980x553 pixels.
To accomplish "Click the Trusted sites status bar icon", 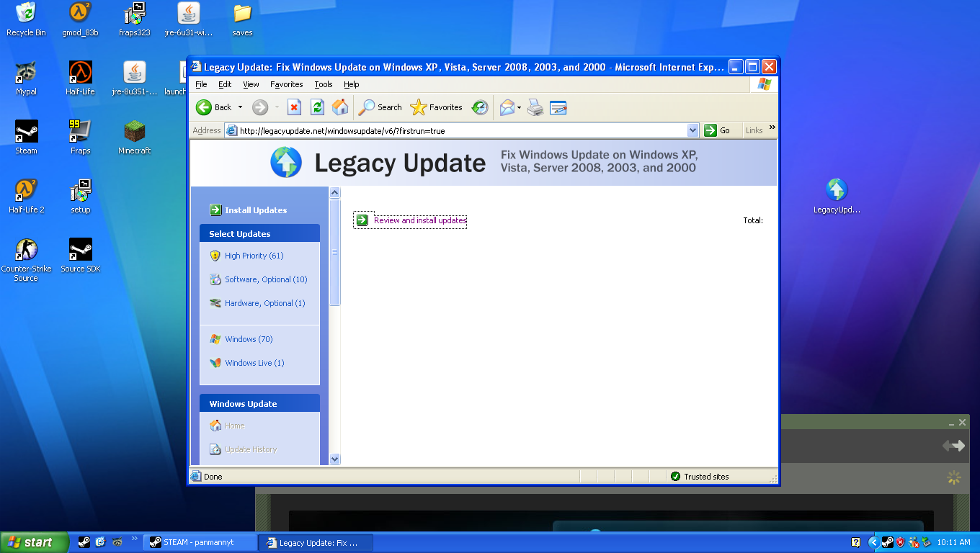I will tap(675, 476).
